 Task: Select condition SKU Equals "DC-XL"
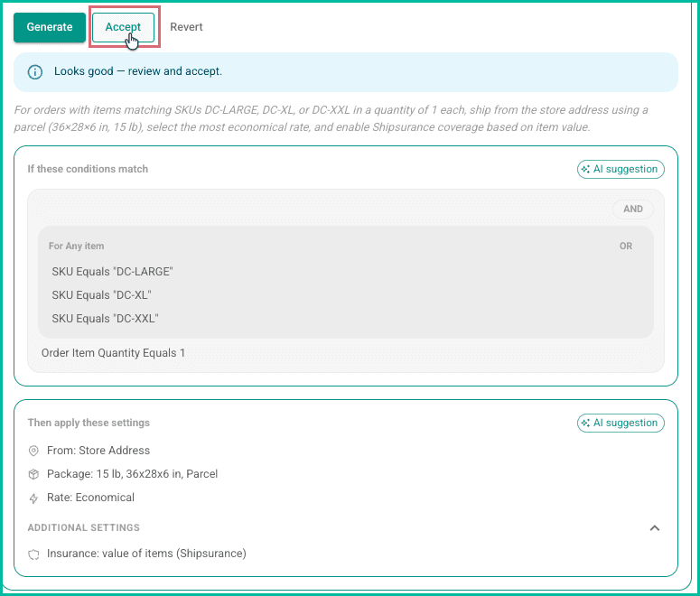pyautogui.click(x=101, y=295)
